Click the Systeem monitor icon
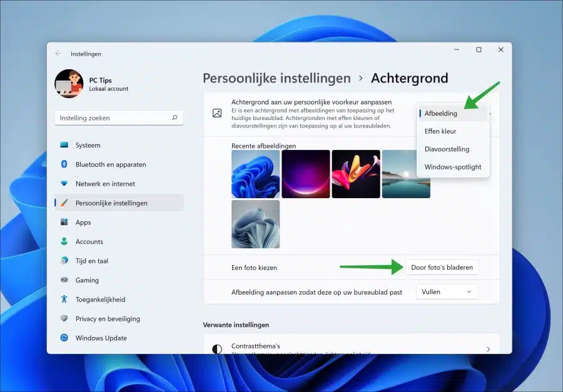This screenshot has width=563, height=392. pos(64,145)
